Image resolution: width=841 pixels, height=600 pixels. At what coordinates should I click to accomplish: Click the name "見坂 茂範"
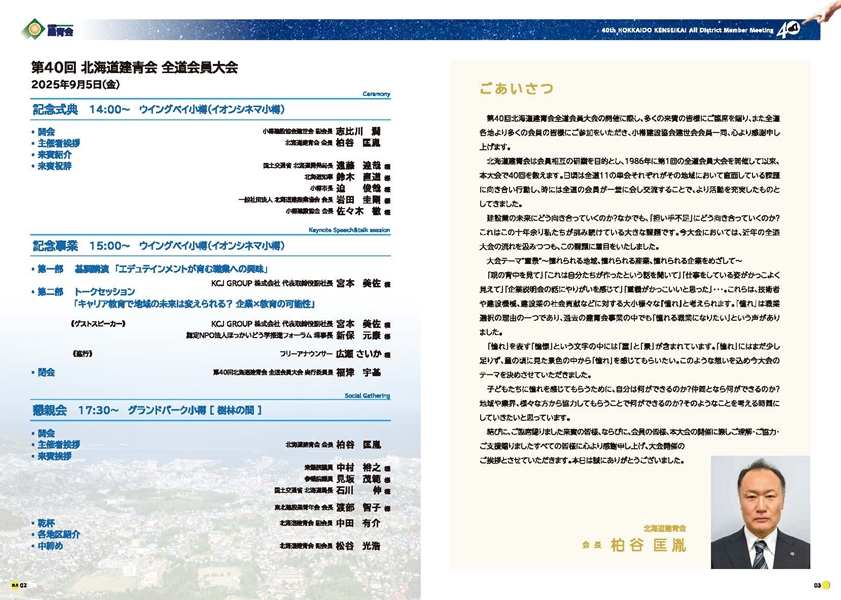(x=358, y=479)
